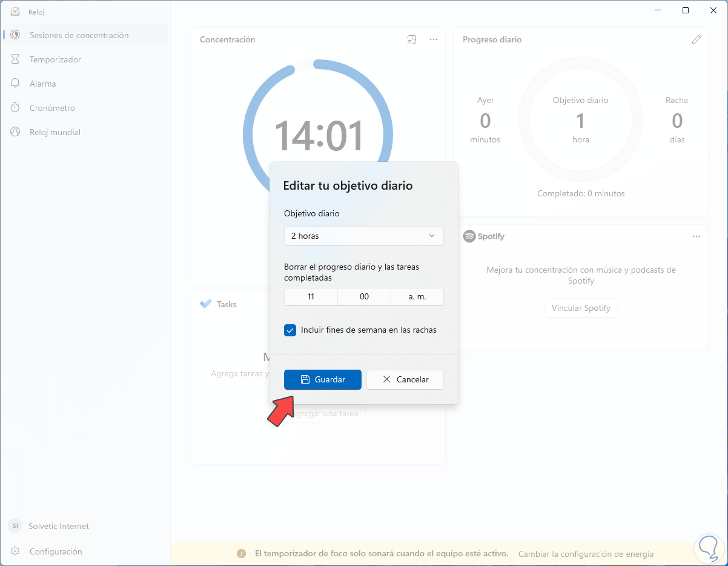Viewport: 728px width, 566px height.
Task: Go to Cronómetro section
Action: click(x=85, y=108)
